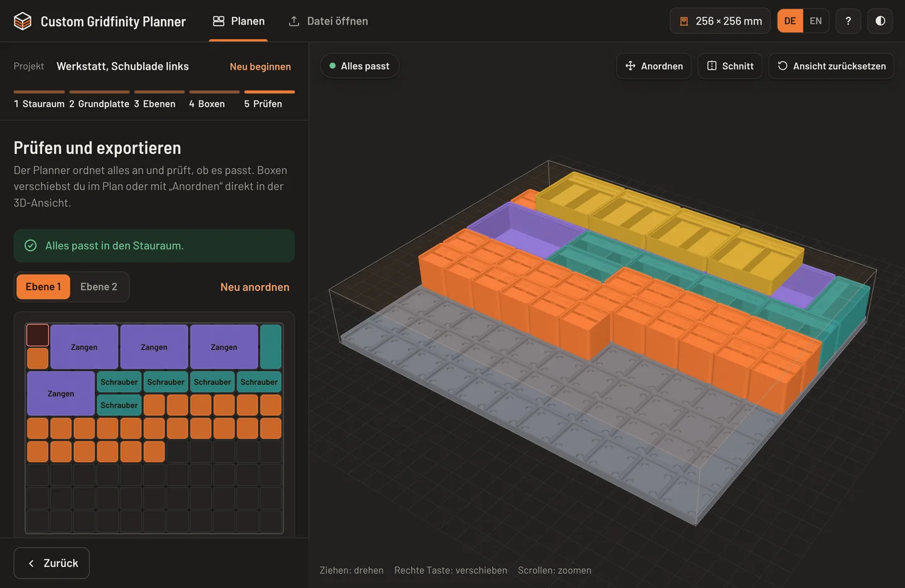
Task: Select the Ebene 1 layer tab
Action: [43, 287]
